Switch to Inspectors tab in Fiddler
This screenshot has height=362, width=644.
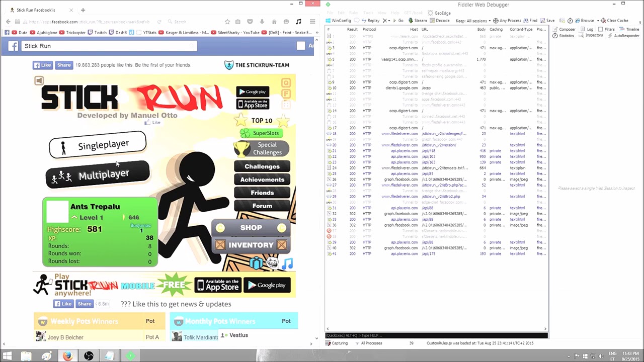coord(591,36)
